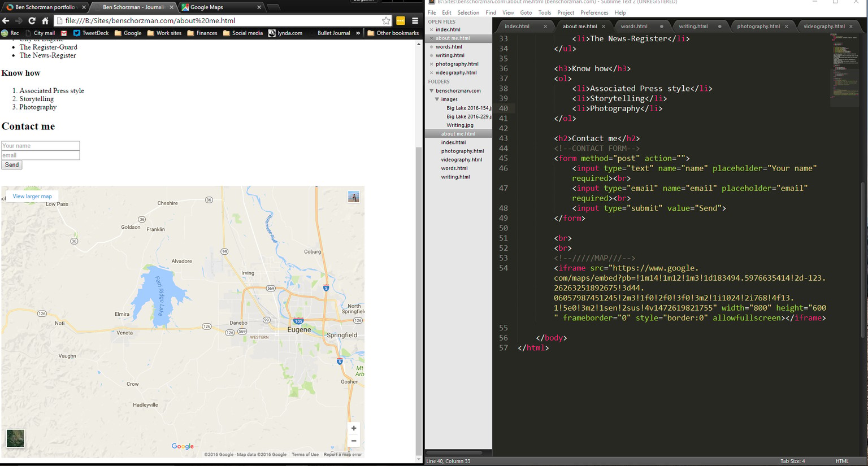Open the Selection menu

pyautogui.click(x=468, y=12)
